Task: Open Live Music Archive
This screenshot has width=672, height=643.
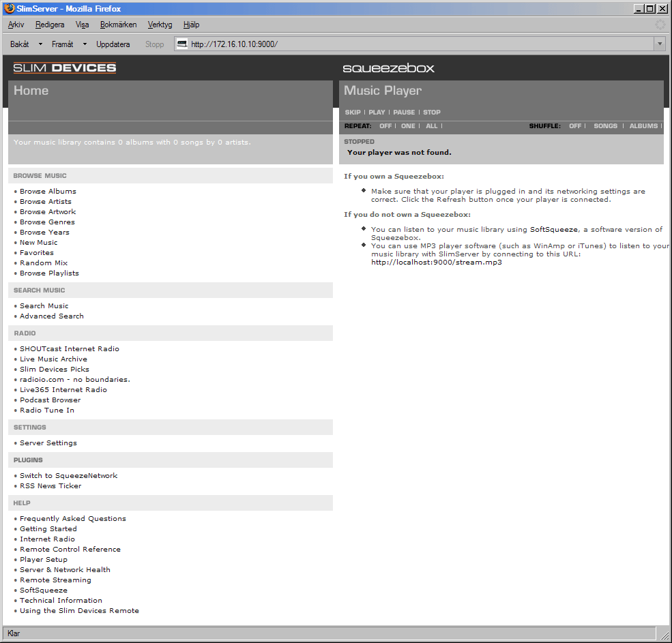Action: (54, 359)
